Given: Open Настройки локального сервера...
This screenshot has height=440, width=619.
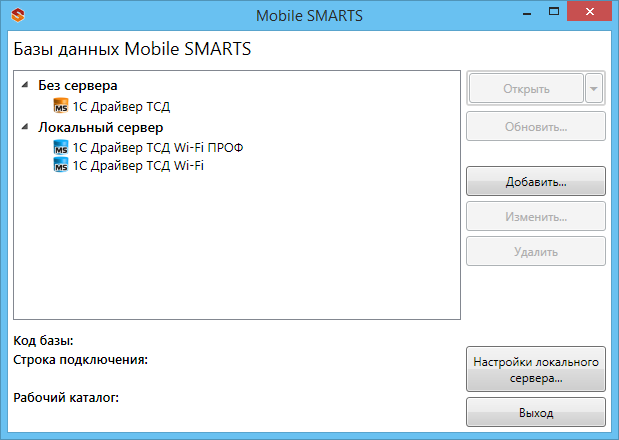Looking at the screenshot, I should (x=536, y=369).
